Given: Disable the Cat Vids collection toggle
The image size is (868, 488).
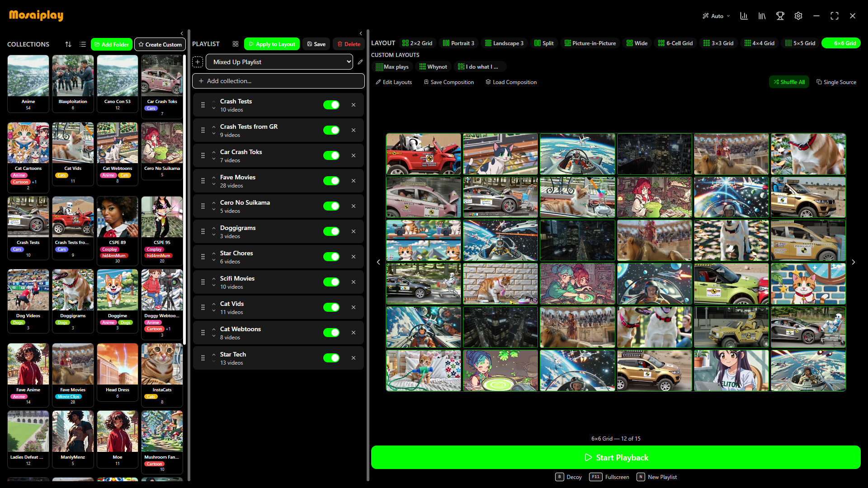Looking at the screenshot, I should pyautogui.click(x=331, y=307).
